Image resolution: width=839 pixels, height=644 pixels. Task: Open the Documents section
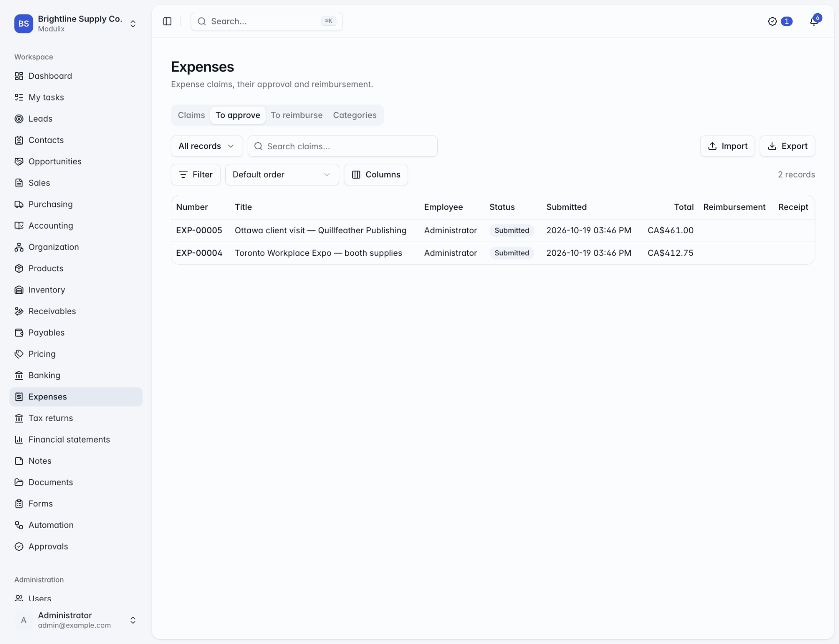click(76, 482)
